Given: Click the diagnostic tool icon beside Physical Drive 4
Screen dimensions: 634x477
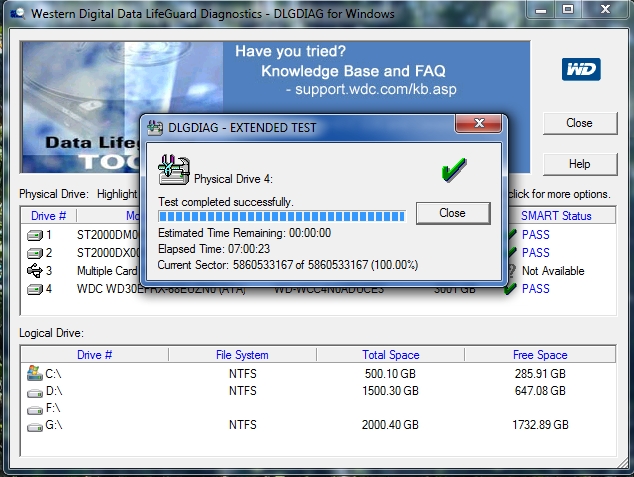Looking at the screenshot, I should [174, 170].
